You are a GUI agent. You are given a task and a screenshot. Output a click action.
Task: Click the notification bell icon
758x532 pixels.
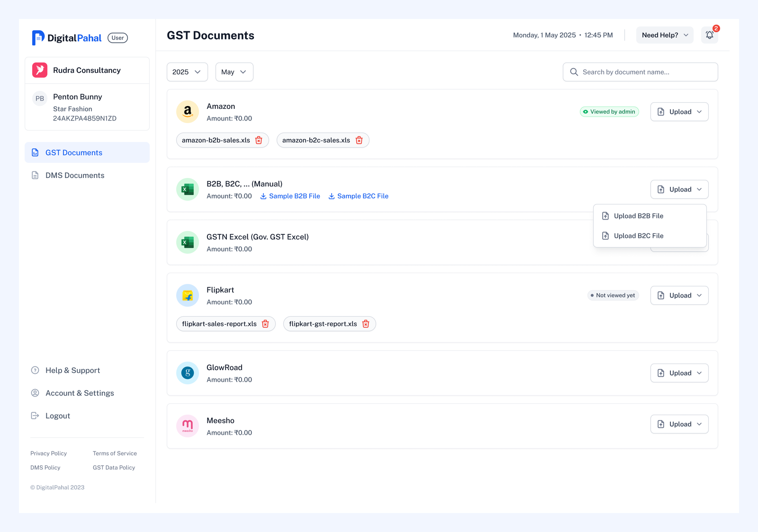[x=709, y=35]
